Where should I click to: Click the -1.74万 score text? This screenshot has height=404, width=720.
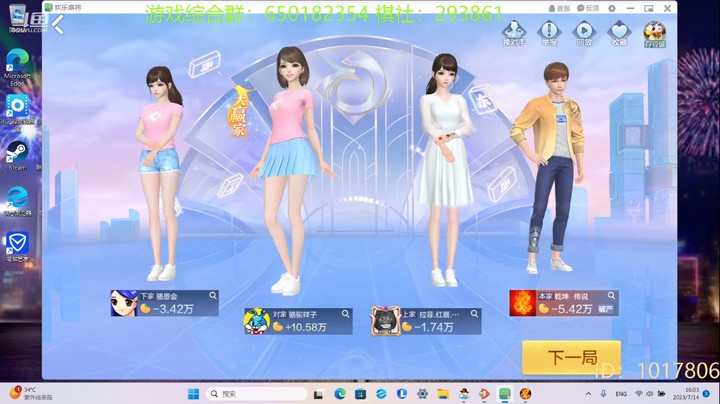coord(434,327)
